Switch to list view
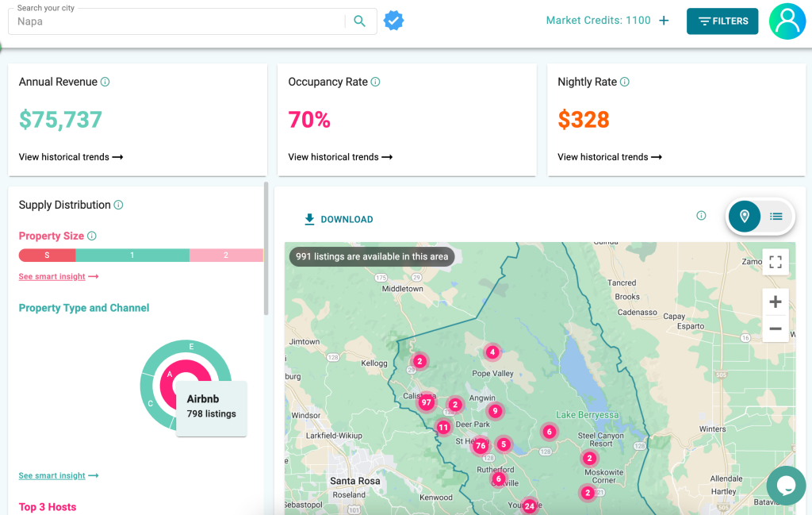This screenshot has height=515, width=812. coord(776,216)
